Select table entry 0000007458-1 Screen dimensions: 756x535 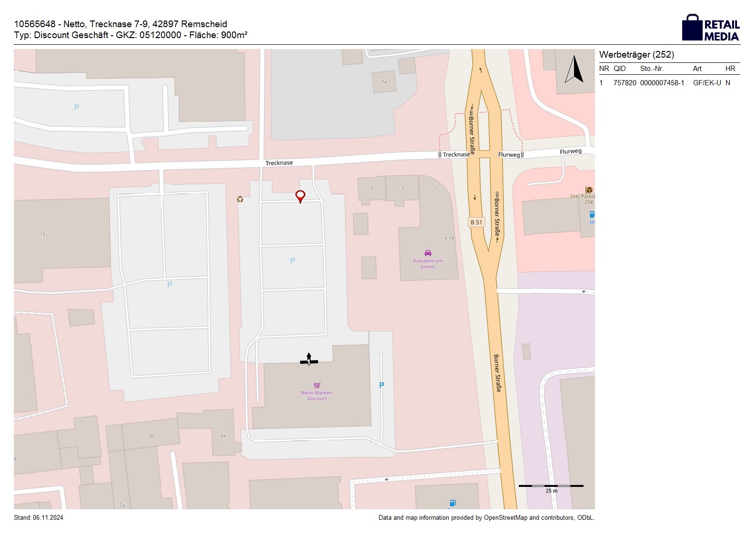662,83
